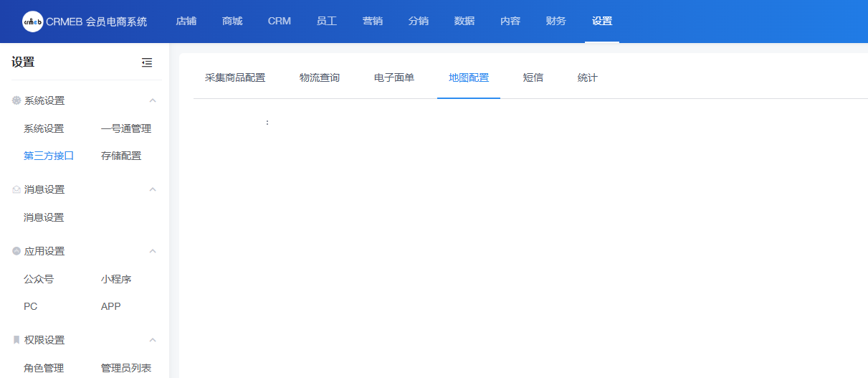Open the 商城 top menu

tap(232, 22)
